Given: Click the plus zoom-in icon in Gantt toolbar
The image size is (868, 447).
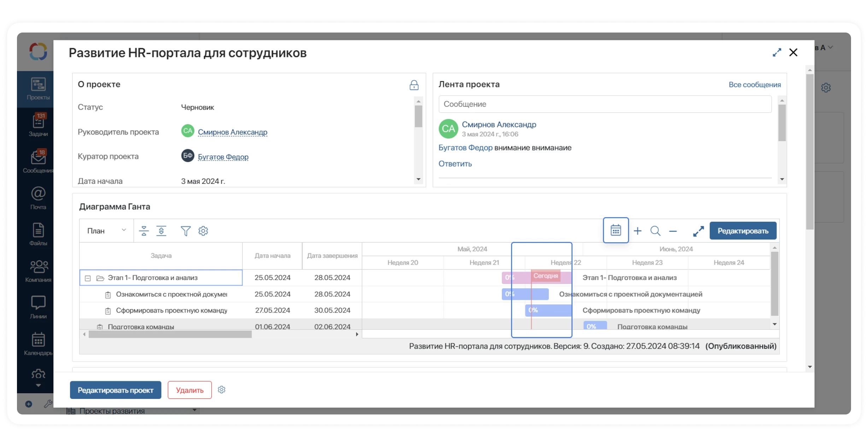Looking at the screenshot, I should point(638,231).
